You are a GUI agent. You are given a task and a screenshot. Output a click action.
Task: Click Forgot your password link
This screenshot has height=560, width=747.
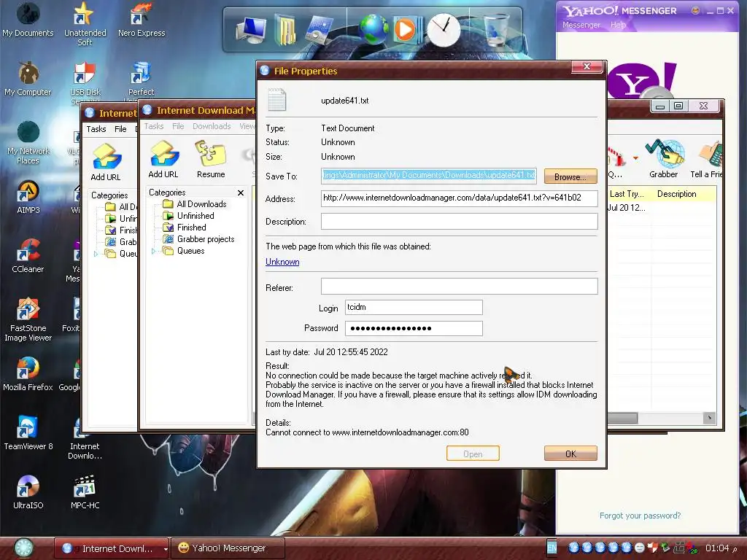(x=640, y=516)
